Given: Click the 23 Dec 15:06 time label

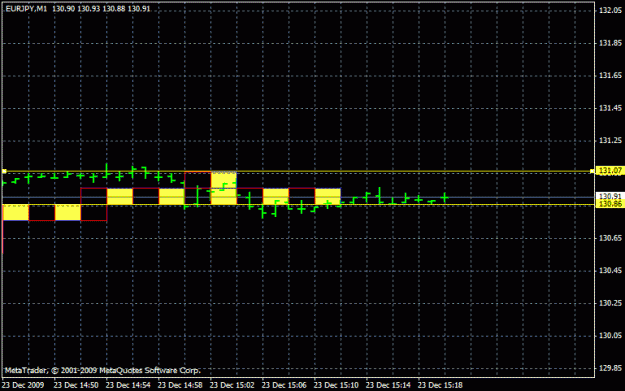Looking at the screenshot, I should pyautogui.click(x=284, y=385).
